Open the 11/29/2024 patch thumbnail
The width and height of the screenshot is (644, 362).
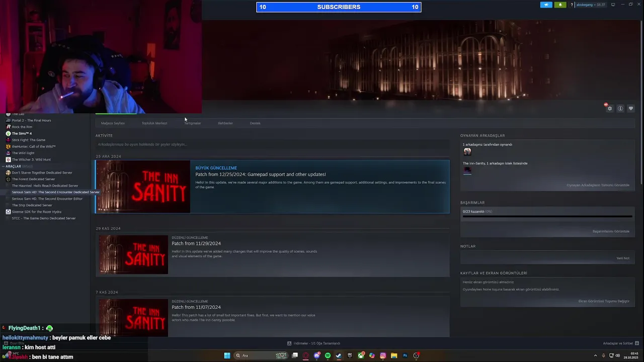(133, 254)
